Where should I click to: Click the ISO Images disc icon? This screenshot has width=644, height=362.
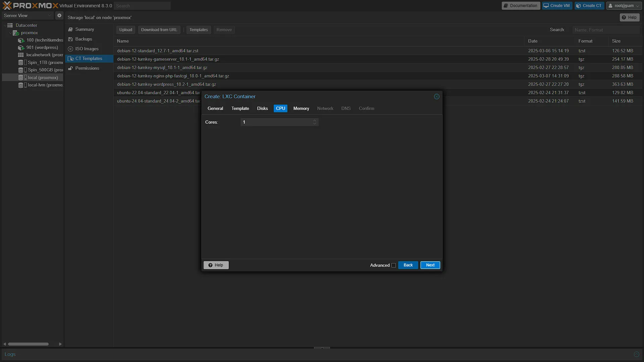tap(70, 49)
